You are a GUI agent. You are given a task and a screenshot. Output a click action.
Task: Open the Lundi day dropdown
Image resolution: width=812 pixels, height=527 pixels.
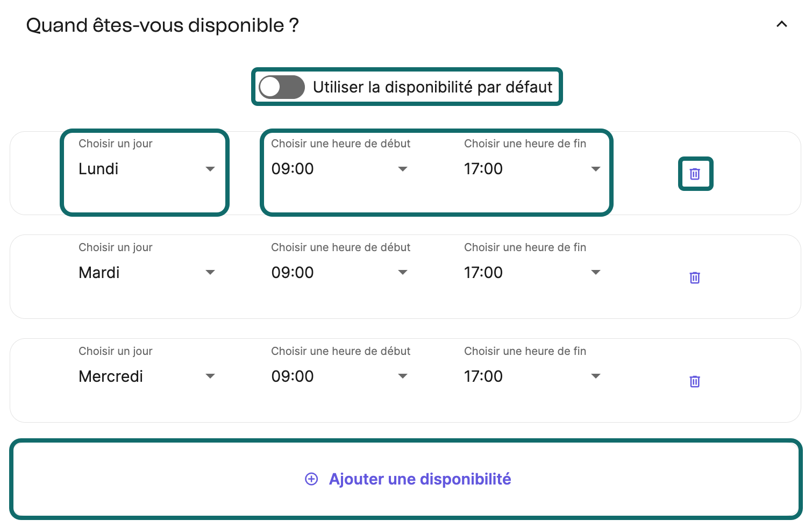[146, 169]
